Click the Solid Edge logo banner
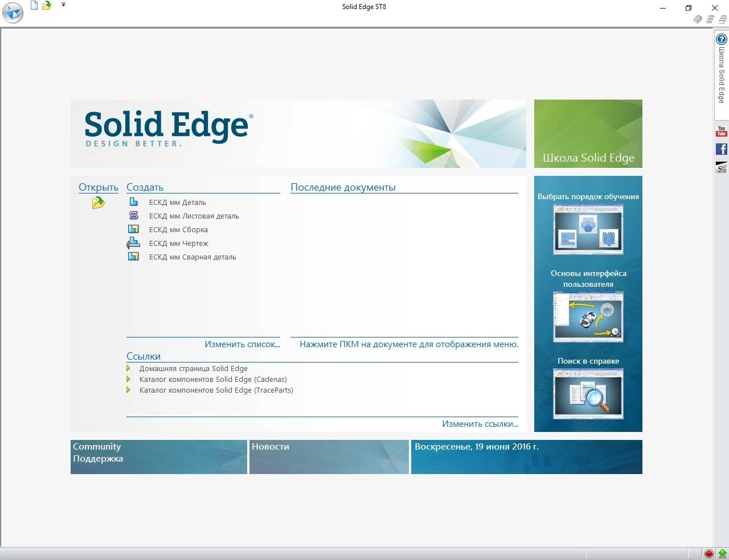Screen dimensions: 729x560 click(x=298, y=134)
